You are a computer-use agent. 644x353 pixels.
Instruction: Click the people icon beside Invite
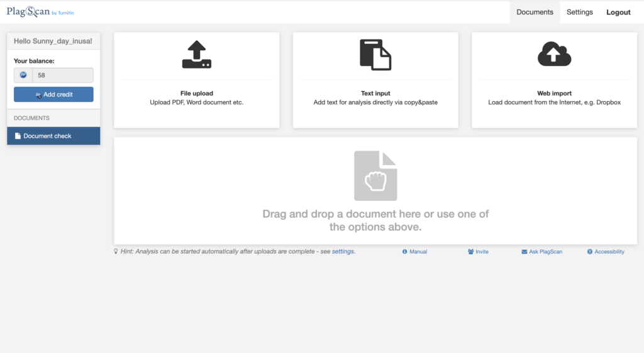pos(470,252)
